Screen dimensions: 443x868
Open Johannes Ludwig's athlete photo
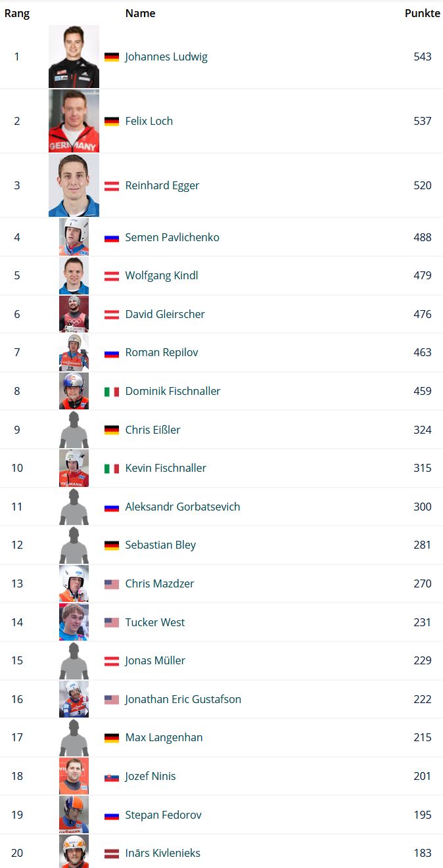click(74, 57)
